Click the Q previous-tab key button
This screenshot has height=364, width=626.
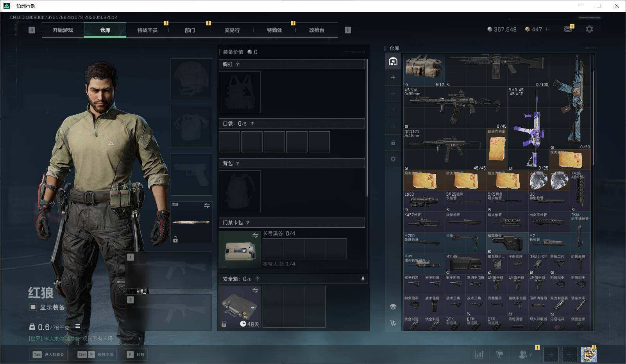coord(32,30)
